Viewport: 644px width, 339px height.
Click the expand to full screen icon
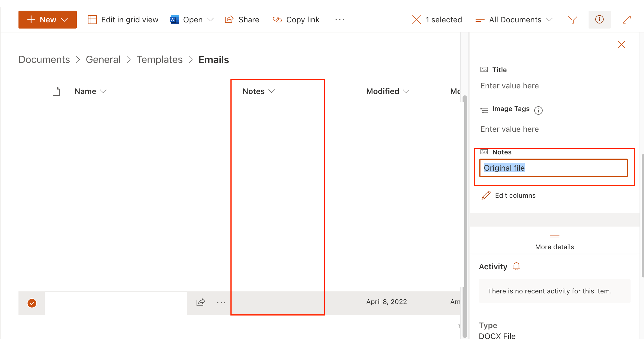point(626,20)
